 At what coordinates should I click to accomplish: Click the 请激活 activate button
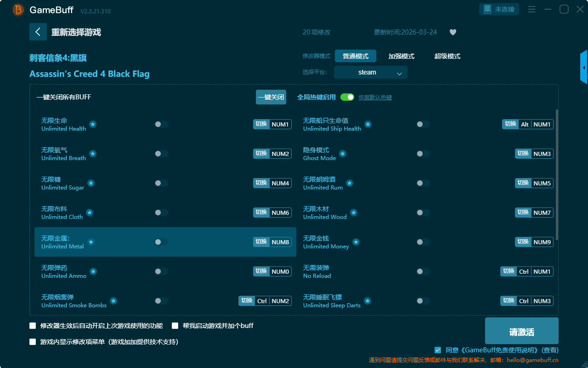(521, 331)
